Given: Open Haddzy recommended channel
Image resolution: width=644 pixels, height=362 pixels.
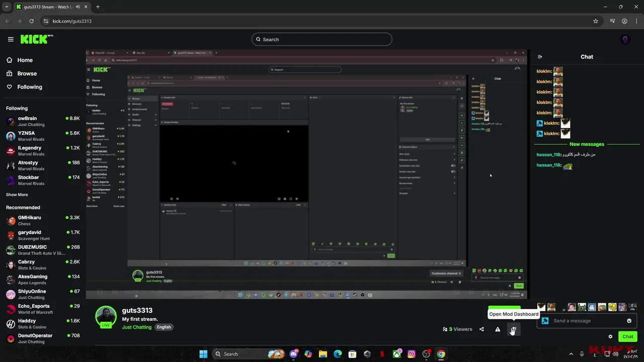Looking at the screenshot, I should (x=43, y=323).
